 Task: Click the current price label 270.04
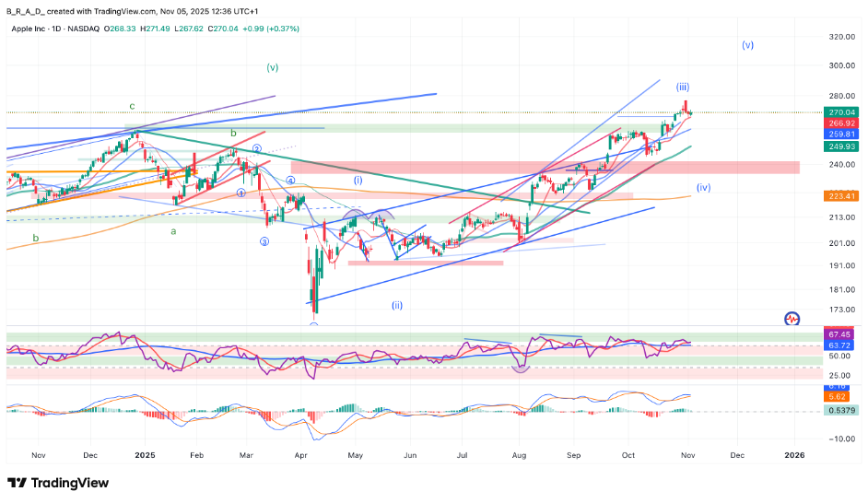coord(841,112)
